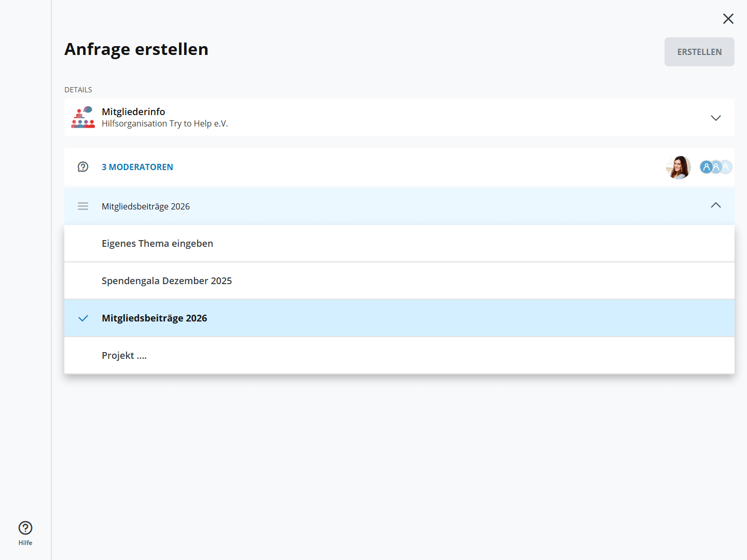
Task: Click the moderator's profile photo
Action: coord(679,167)
